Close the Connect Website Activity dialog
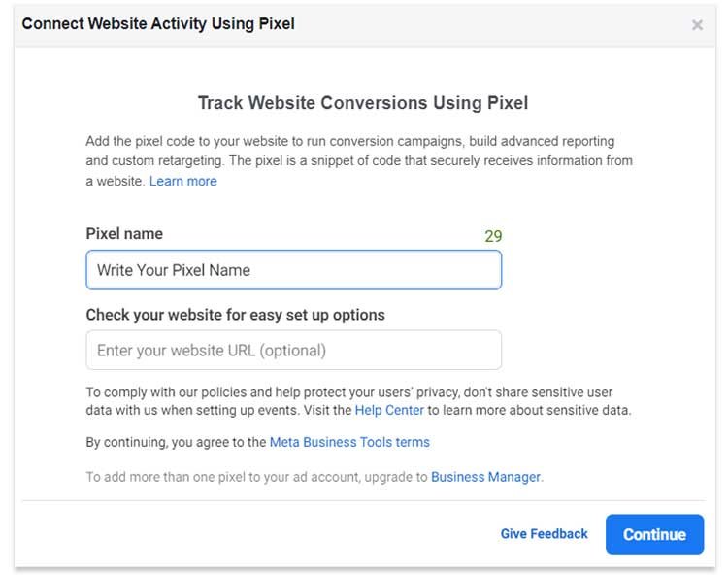Viewport: 728px width, 575px height. pyautogui.click(x=697, y=25)
